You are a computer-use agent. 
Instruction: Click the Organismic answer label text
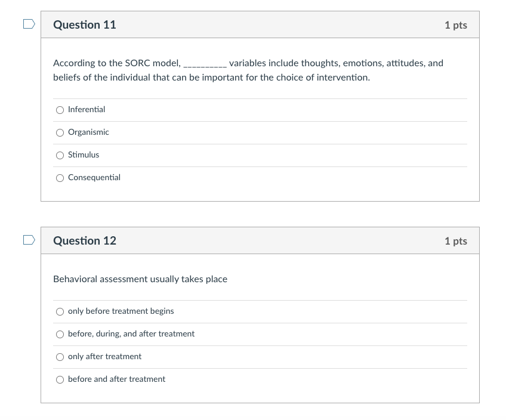pos(88,132)
